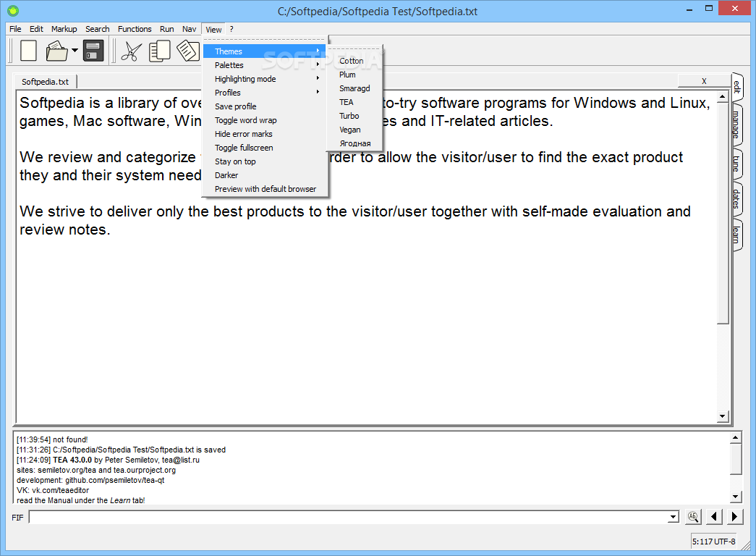Screen dimensions: 756x556
Task: Click the Open file folder icon
Action: coord(56,51)
